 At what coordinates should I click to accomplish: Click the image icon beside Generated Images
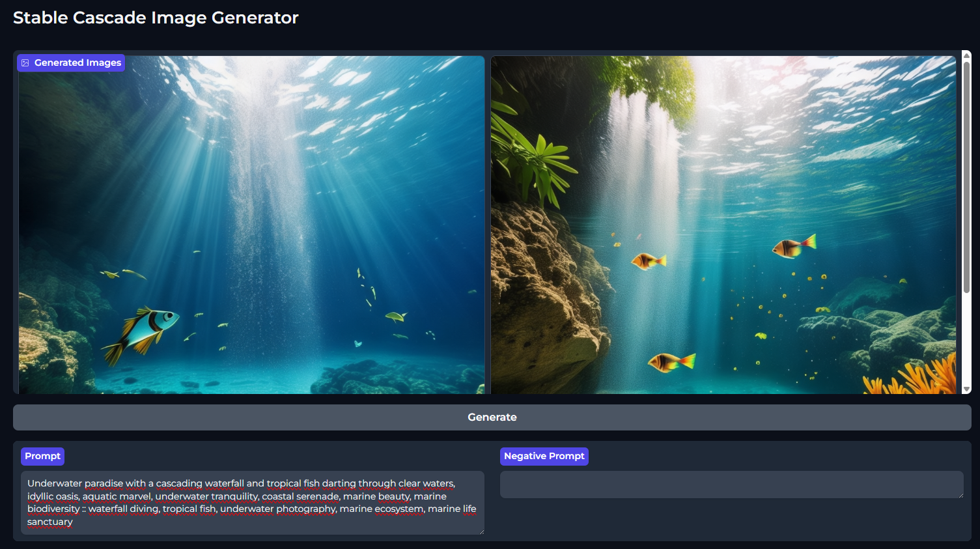click(25, 63)
